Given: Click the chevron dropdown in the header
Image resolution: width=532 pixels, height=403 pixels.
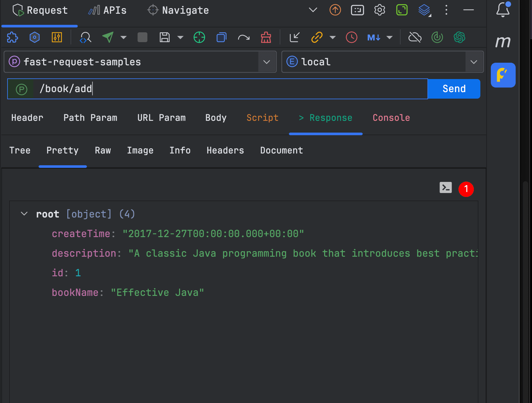Looking at the screenshot, I should [313, 10].
